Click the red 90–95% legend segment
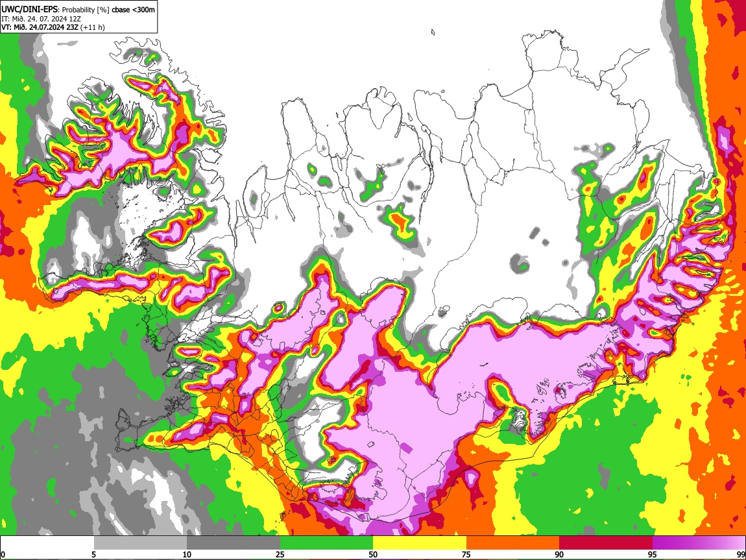Image resolution: width=746 pixels, height=560 pixels. tap(606, 542)
